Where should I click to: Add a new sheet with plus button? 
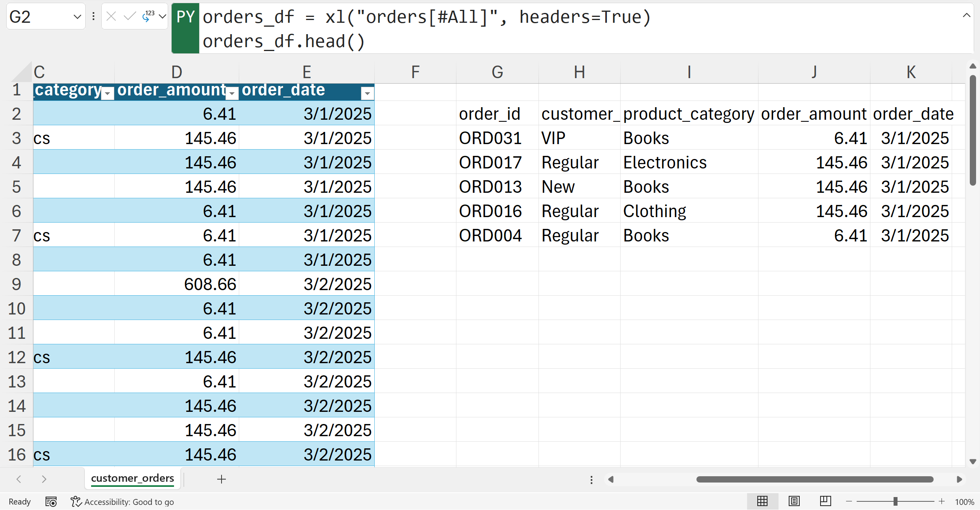(x=222, y=479)
